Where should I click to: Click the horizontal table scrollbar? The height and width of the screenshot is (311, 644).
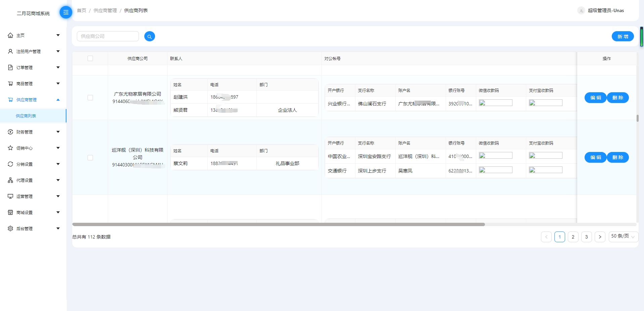tap(279, 224)
